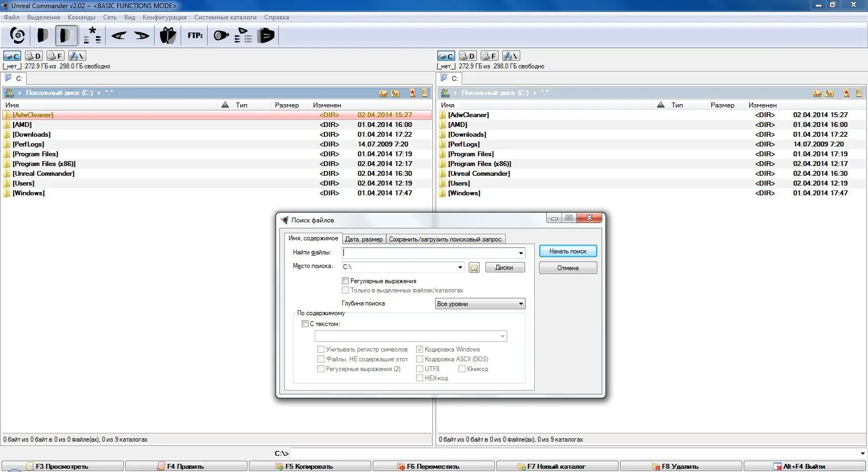Image resolution: width=868 pixels, height=472 pixels.
Task: Toggle Учитывать регистр символов checkbox
Action: coord(321,349)
